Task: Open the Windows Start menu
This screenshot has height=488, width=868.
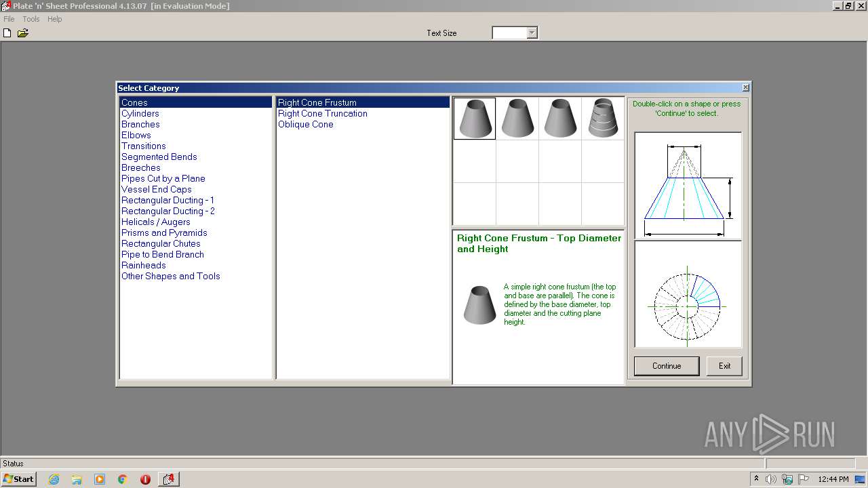Action: (18, 479)
